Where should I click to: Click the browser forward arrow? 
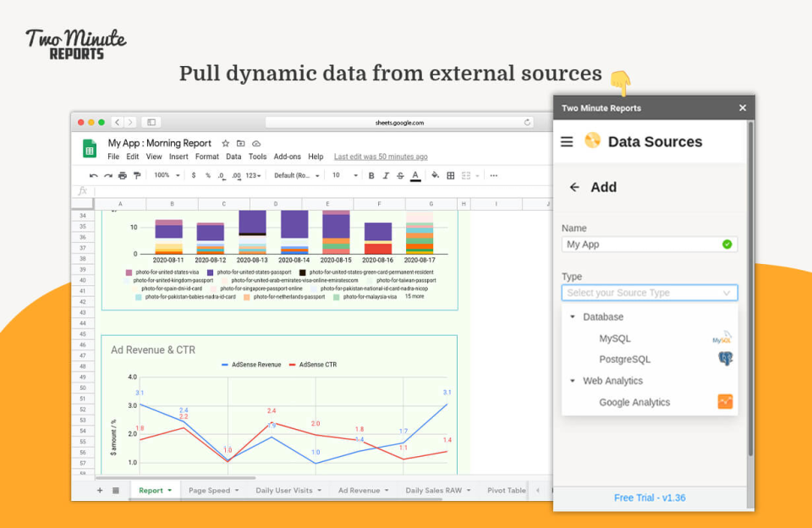pos(130,123)
